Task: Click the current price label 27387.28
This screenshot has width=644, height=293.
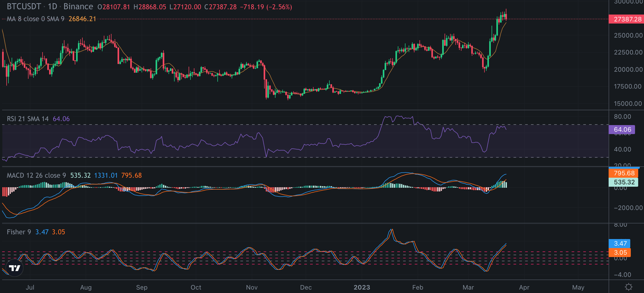Action: (x=626, y=19)
